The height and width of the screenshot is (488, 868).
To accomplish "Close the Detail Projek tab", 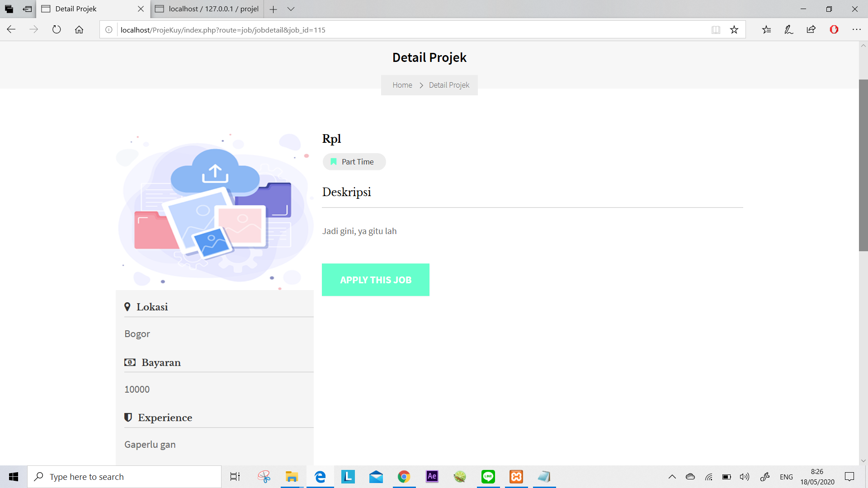I will [141, 9].
